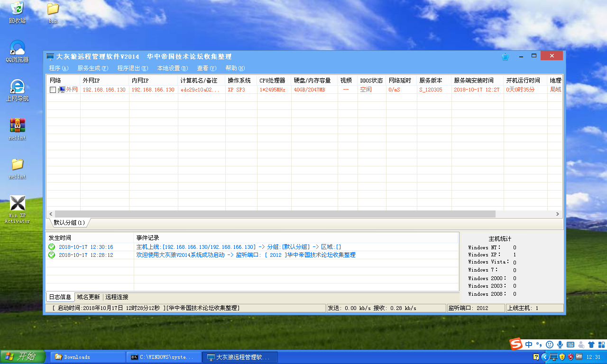Open the Sogou soft keyboard icon

coord(570,345)
